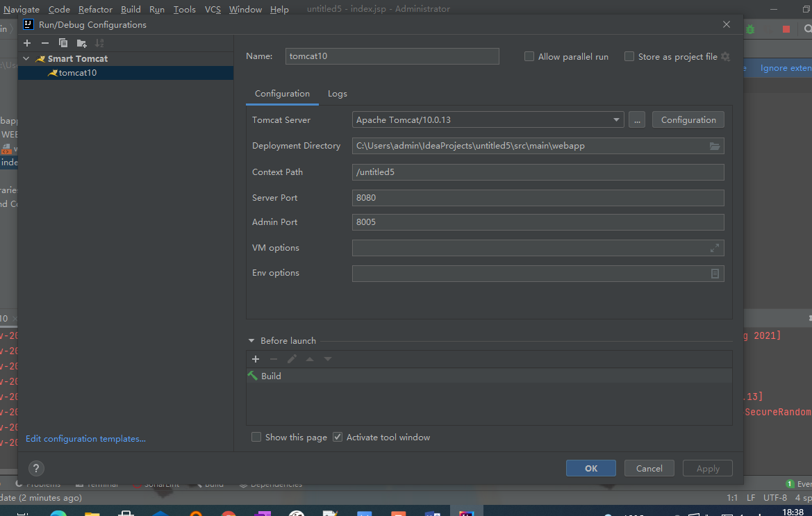Collapse the Smart Tomcat tree node
Viewport: 812px width, 516px height.
(x=26, y=58)
